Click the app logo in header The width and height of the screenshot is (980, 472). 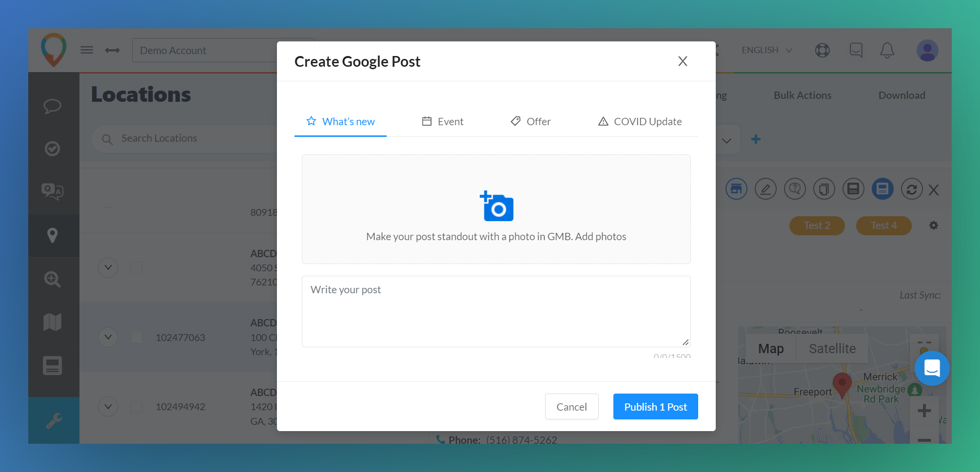point(54,50)
